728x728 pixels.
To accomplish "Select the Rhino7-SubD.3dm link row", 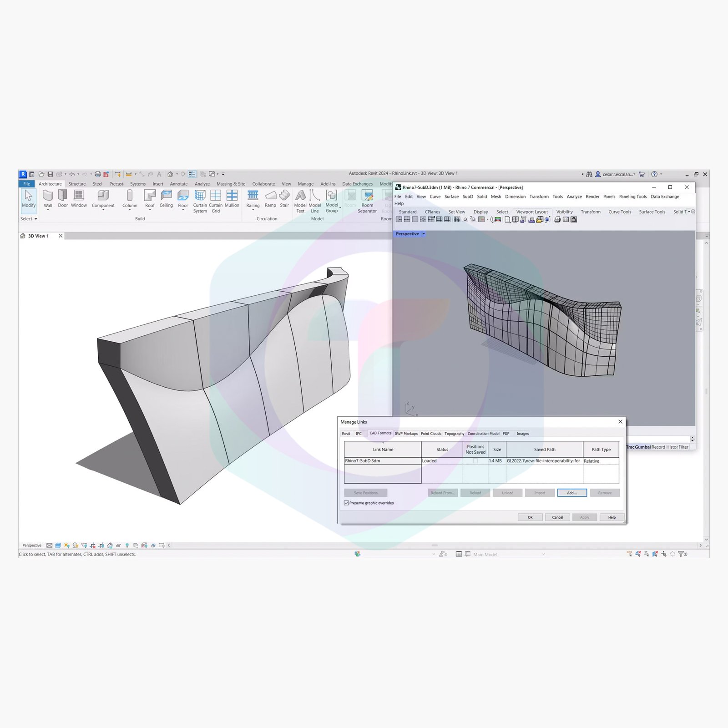I will (x=481, y=461).
